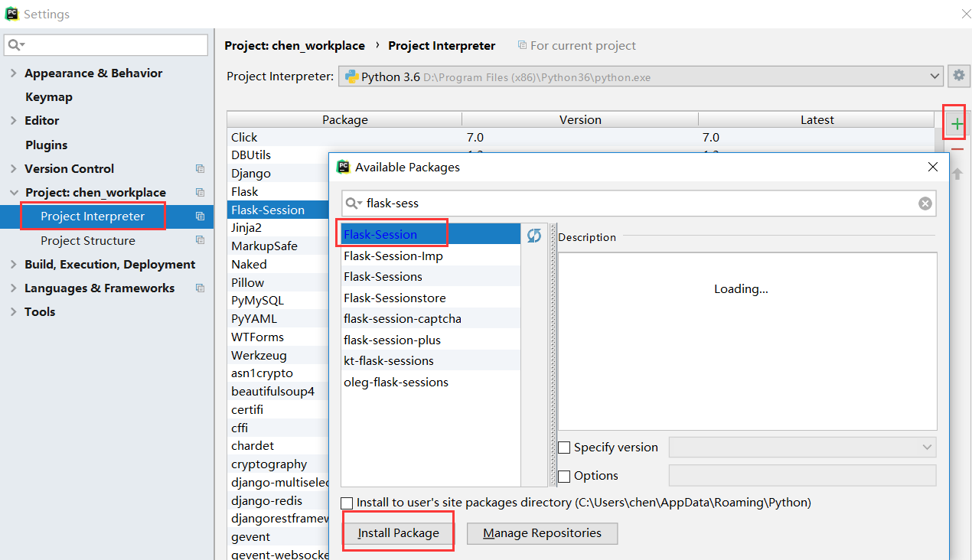972x560 pixels.
Task: Click the PyCharm icon in Available Packages title
Action: (344, 167)
